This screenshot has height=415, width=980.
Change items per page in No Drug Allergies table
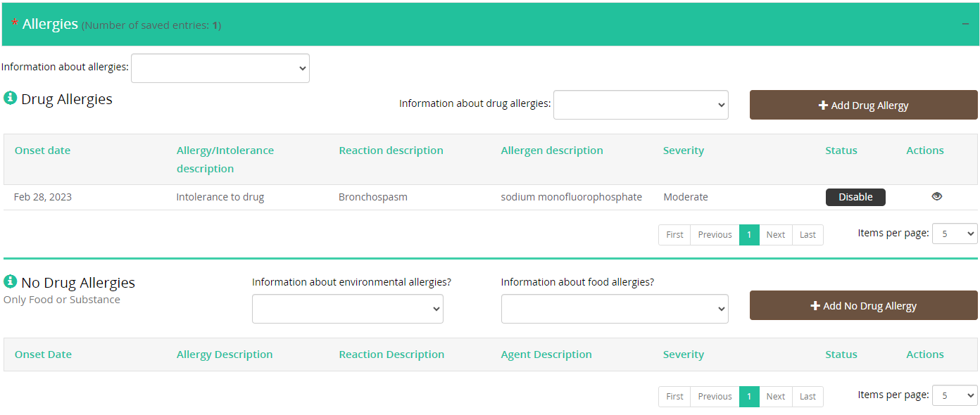point(955,395)
